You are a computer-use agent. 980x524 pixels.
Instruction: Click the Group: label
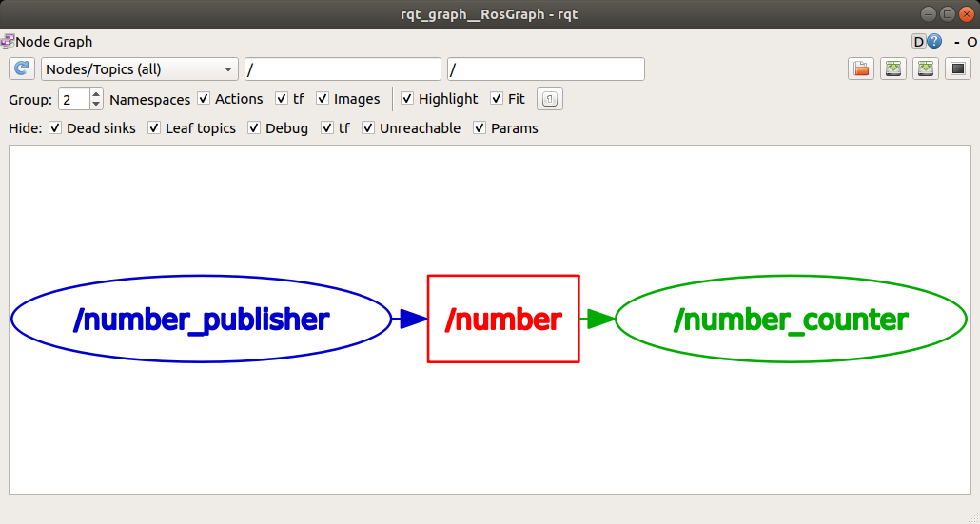30,99
